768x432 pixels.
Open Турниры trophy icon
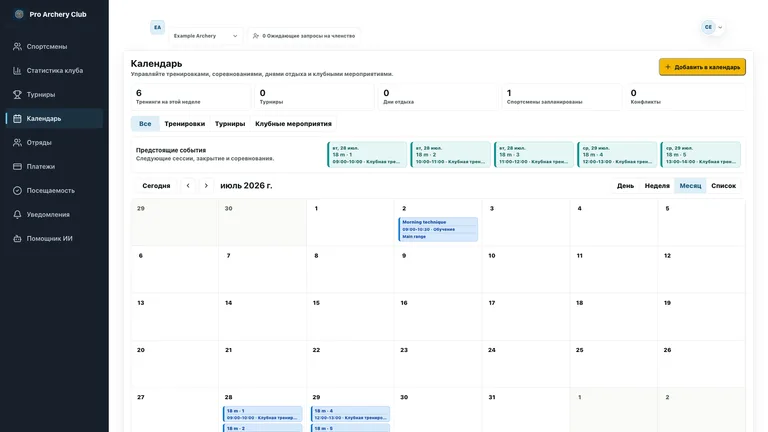tap(17, 95)
